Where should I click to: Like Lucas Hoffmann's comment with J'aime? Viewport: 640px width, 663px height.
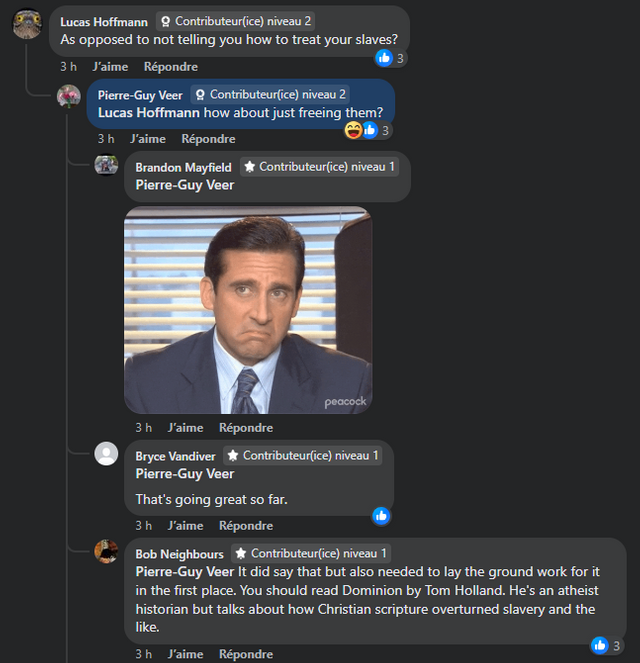tap(110, 67)
